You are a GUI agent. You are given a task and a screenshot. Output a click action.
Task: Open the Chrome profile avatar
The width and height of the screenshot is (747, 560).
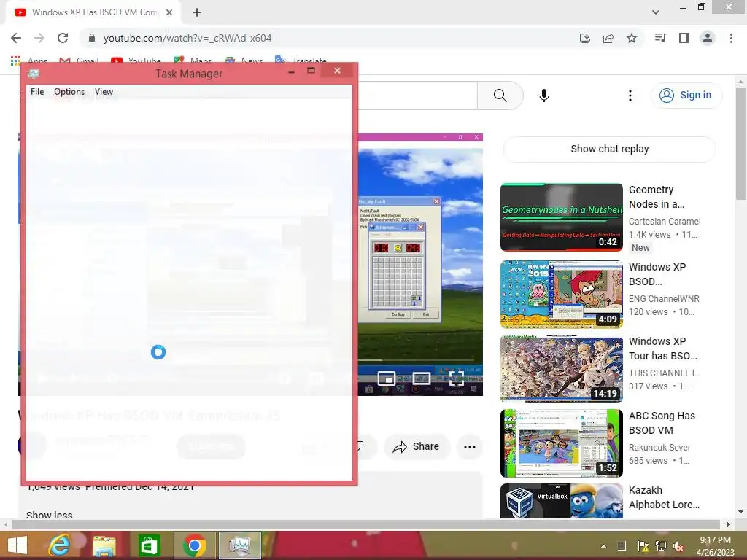pos(708,38)
